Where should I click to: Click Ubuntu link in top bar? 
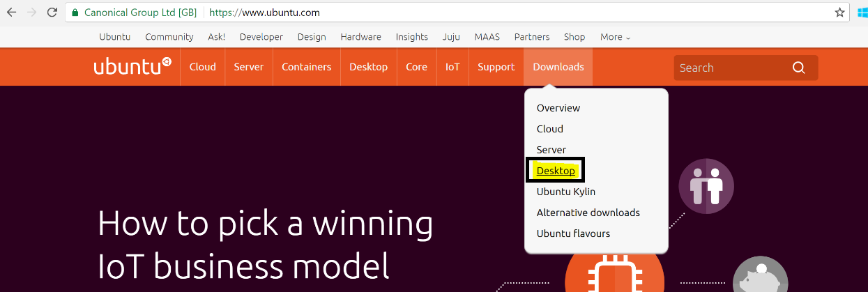pos(115,37)
